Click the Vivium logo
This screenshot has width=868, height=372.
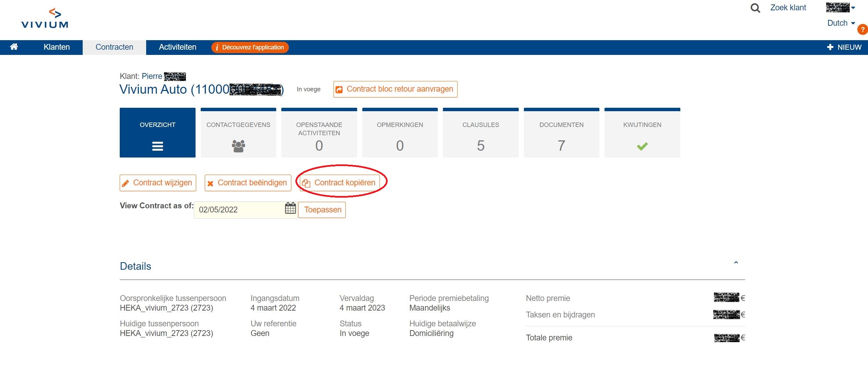45,18
